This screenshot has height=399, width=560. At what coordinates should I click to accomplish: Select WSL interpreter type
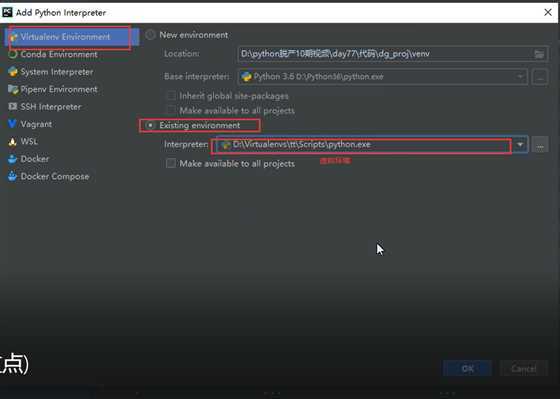click(29, 141)
